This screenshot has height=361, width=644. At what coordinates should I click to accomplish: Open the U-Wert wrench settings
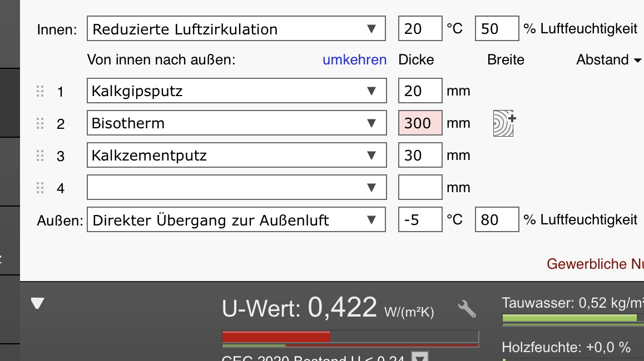(467, 309)
